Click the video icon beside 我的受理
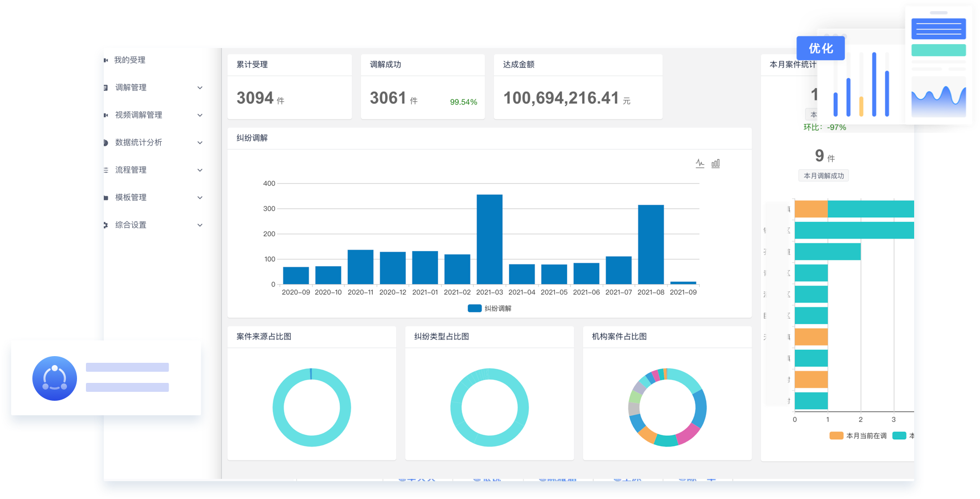This screenshot has width=980, height=499. pyautogui.click(x=105, y=60)
